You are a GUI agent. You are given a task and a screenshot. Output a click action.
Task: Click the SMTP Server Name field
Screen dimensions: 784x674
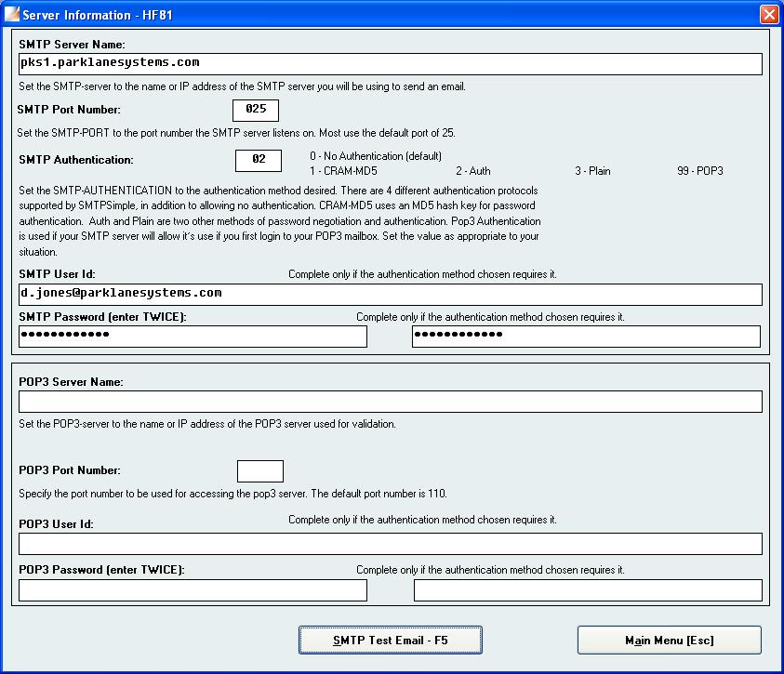coord(390,63)
